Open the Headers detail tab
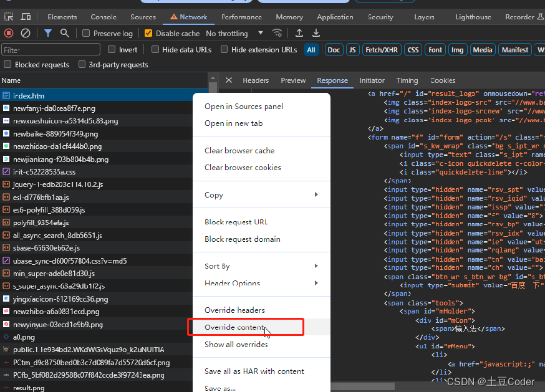 click(256, 80)
